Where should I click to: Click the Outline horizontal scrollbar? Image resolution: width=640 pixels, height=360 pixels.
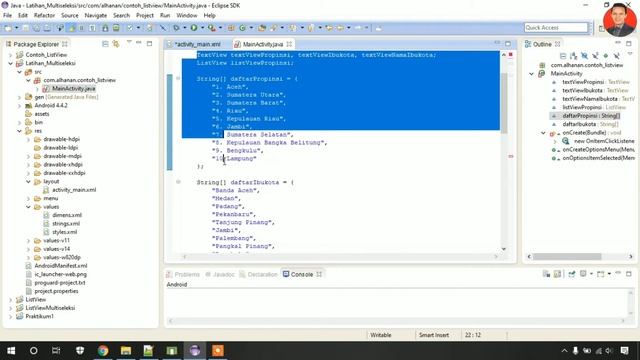click(567, 256)
